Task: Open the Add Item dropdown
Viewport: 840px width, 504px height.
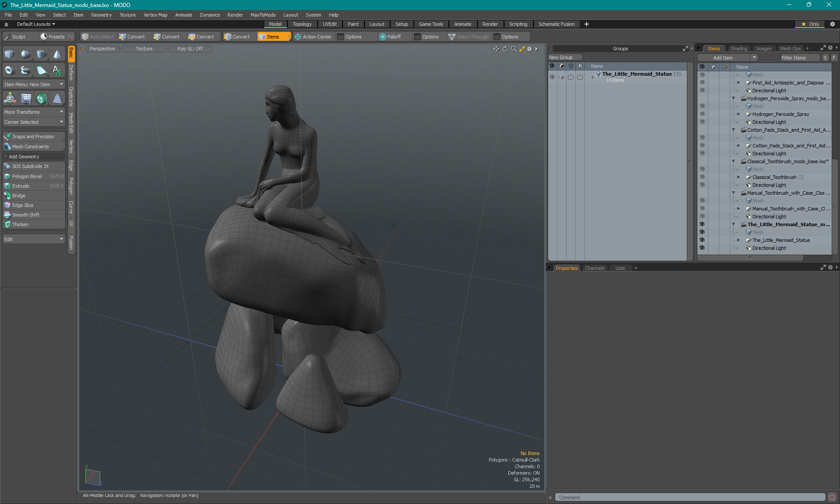Action: coord(728,58)
